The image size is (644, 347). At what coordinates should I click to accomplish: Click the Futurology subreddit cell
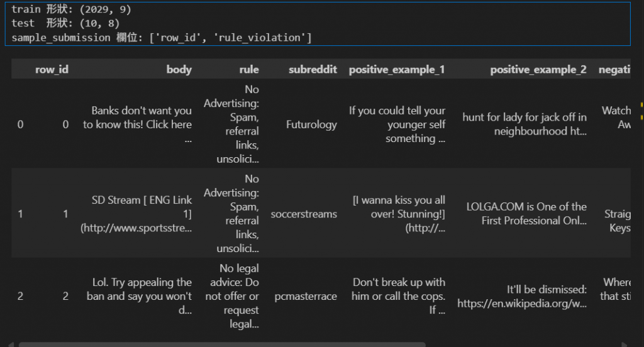pos(311,124)
